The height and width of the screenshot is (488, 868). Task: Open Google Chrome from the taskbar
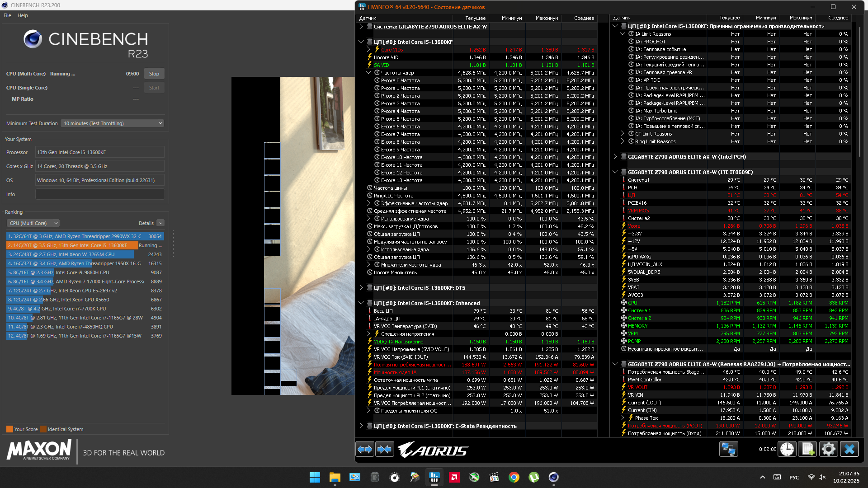pyautogui.click(x=514, y=477)
